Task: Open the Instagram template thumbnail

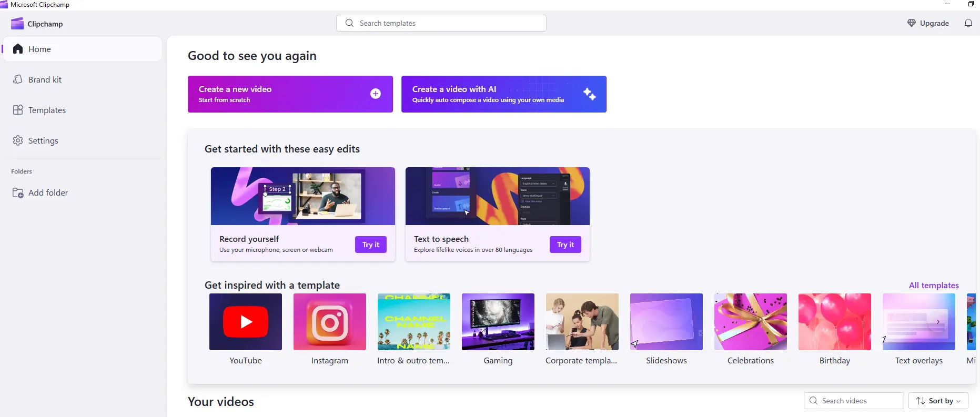Action: [x=330, y=322]
